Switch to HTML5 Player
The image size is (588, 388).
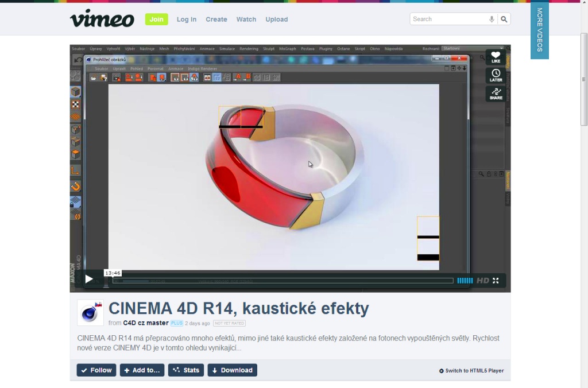[x=472, y=371]
